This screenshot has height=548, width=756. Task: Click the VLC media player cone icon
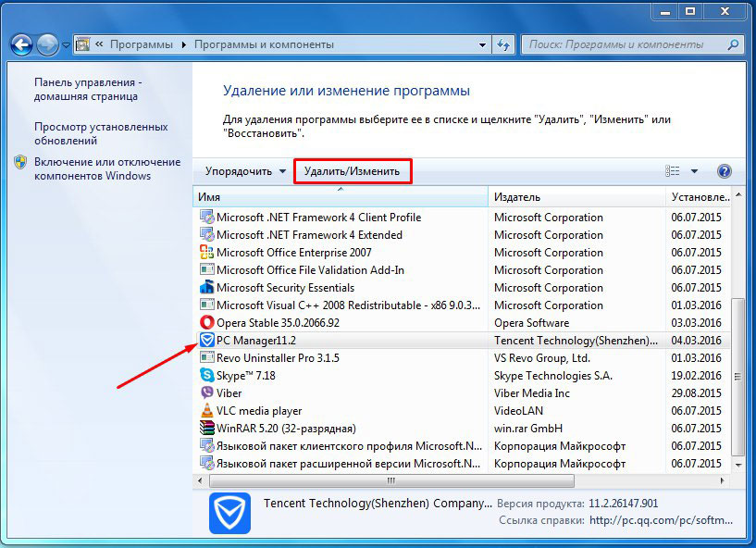(x=207, y=411)
